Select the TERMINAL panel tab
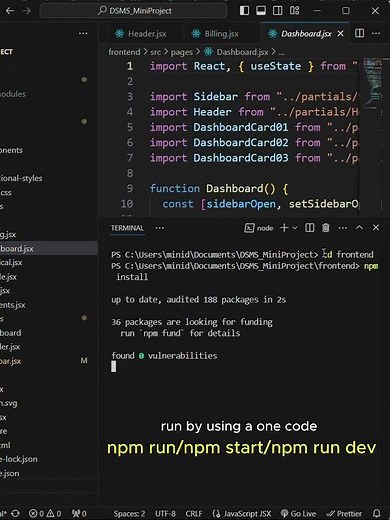The image size is (390, 520). (127, 228)
